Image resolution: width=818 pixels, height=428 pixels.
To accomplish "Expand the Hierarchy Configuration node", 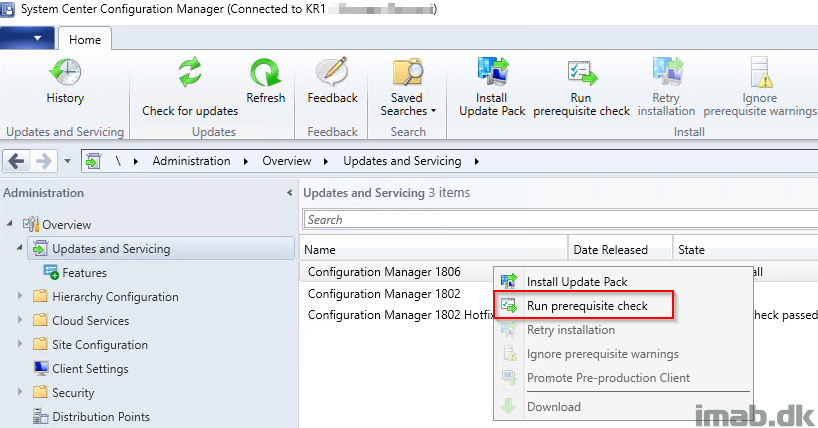I will (x=20, y=296).
